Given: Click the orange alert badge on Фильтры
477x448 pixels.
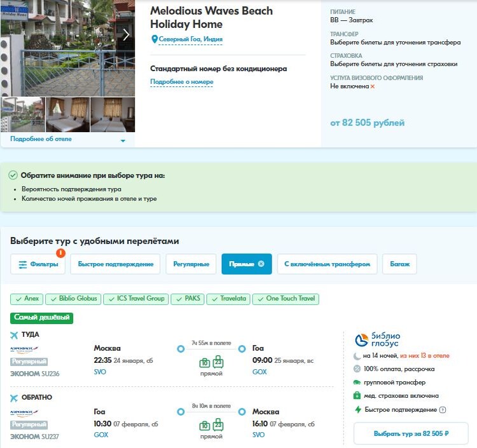Looking at the screenshot, I should pyautogui.click(x=61, y=253).
